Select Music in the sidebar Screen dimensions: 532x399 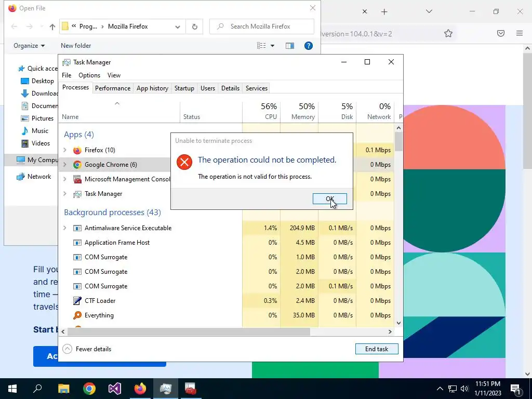pyautogui.click(x=35, y=131)
